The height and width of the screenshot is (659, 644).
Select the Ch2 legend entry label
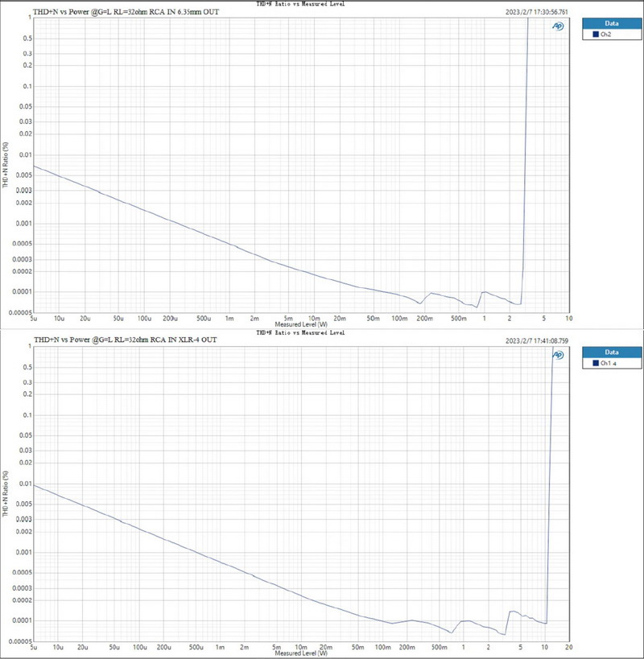pos(606,35)
